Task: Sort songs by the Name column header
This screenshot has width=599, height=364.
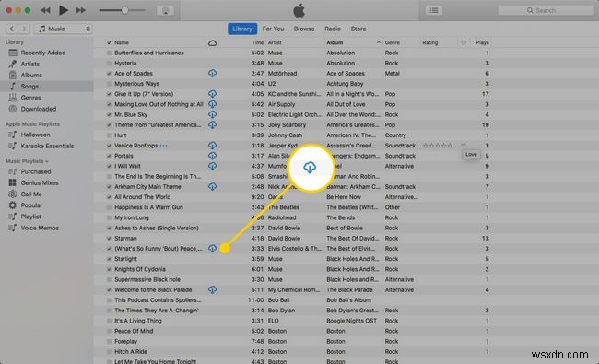Action: pyautogui.click(x=122, y=42)
